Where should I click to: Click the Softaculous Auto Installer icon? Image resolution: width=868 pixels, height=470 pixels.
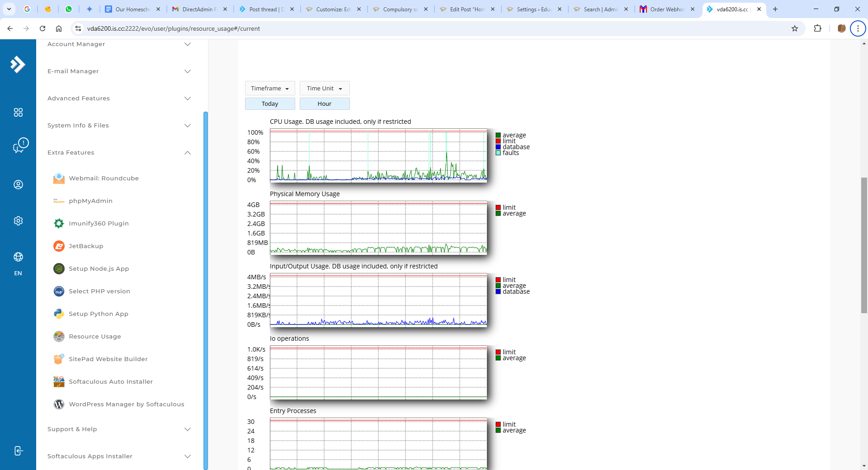(59, 382)
